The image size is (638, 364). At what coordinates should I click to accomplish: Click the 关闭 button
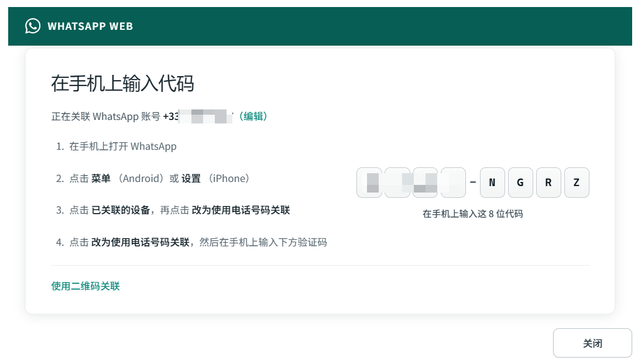[x=592, y=344]
